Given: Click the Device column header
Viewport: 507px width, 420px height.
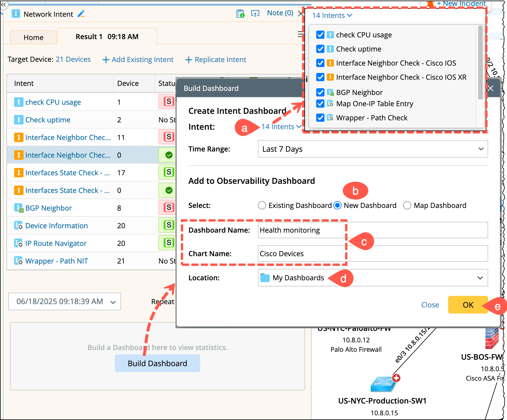Looking at the screenshot, I should (x=134, y=83).
